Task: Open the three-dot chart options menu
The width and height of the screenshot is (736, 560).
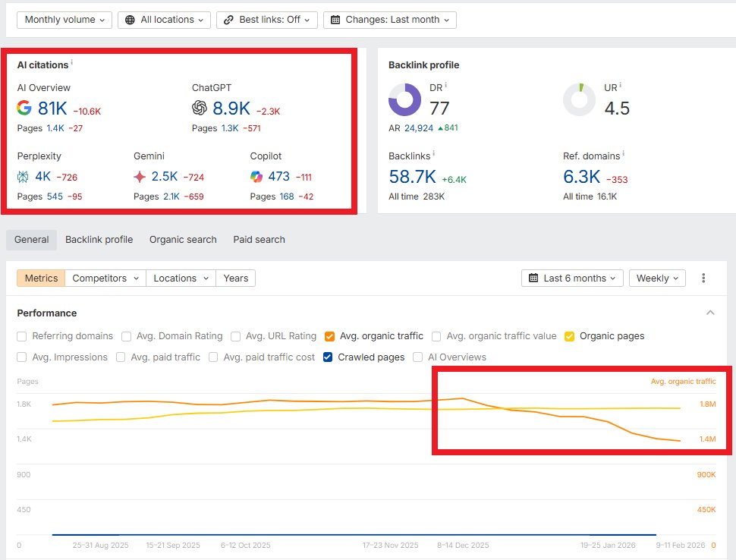Action: 703,278
